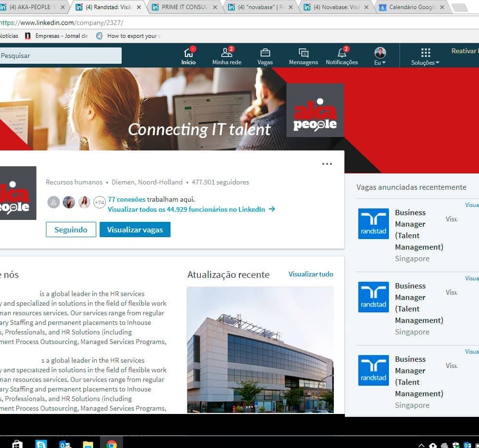Click the arrow next to funcionários link
The width and height of the screenshot is (479, 448).
tap(272, 209)
